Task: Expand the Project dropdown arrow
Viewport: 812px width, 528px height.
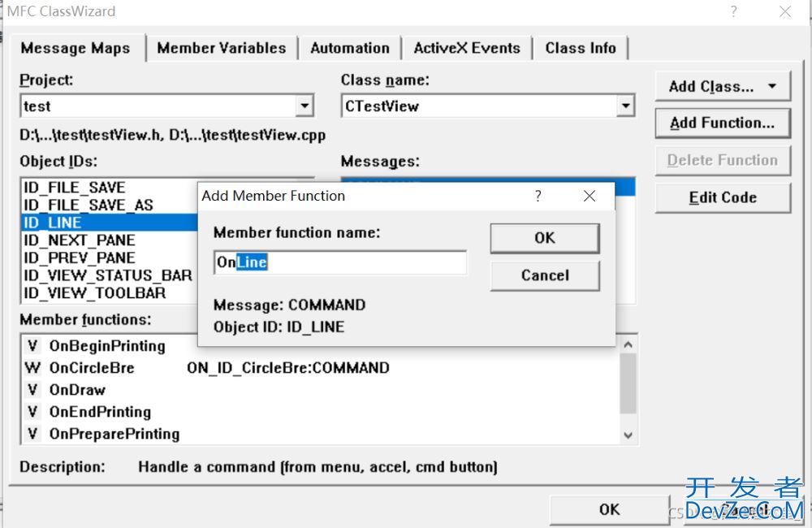Action: pos(305,106)
